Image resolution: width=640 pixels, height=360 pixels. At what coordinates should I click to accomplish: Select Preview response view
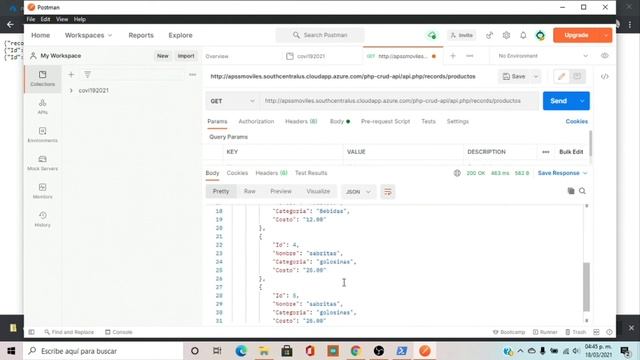pyautogui.click(x=281, y=191)
